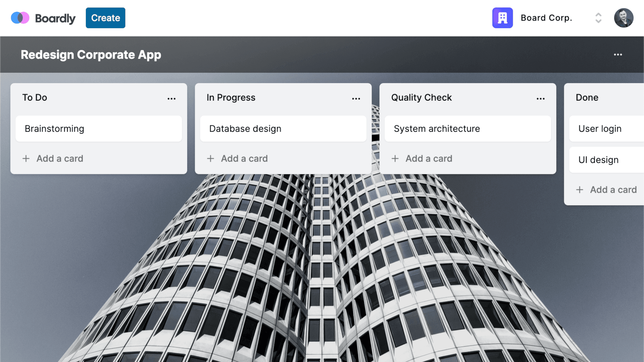Screen dimensions: 644x362
Task: Click the Brainstorming card
Action: pyautogui.click(x=98, y=128)
